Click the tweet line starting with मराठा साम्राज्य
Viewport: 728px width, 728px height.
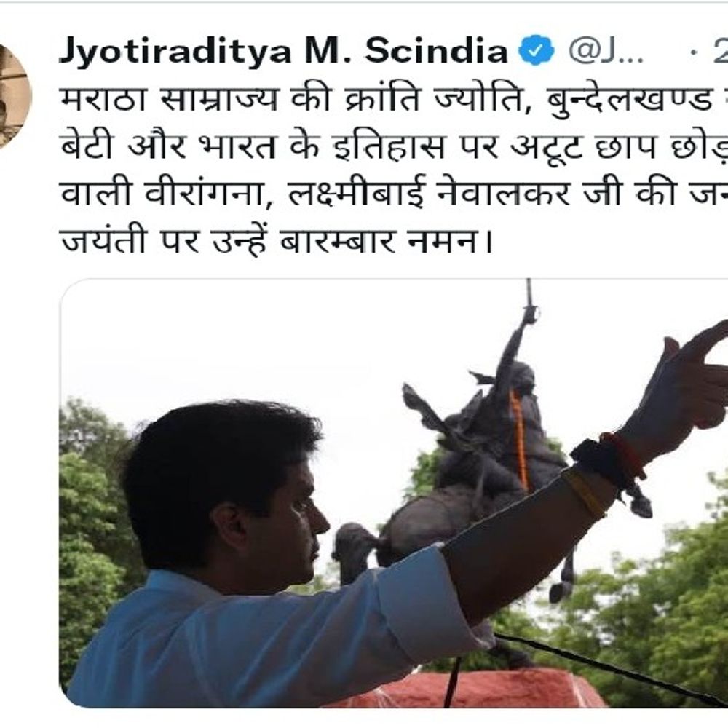(394, 99)
